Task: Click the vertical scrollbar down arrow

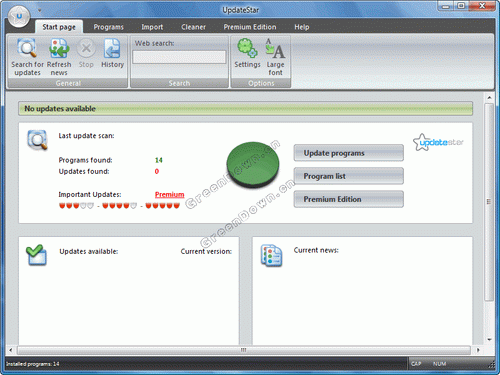Action: (489, 340)
